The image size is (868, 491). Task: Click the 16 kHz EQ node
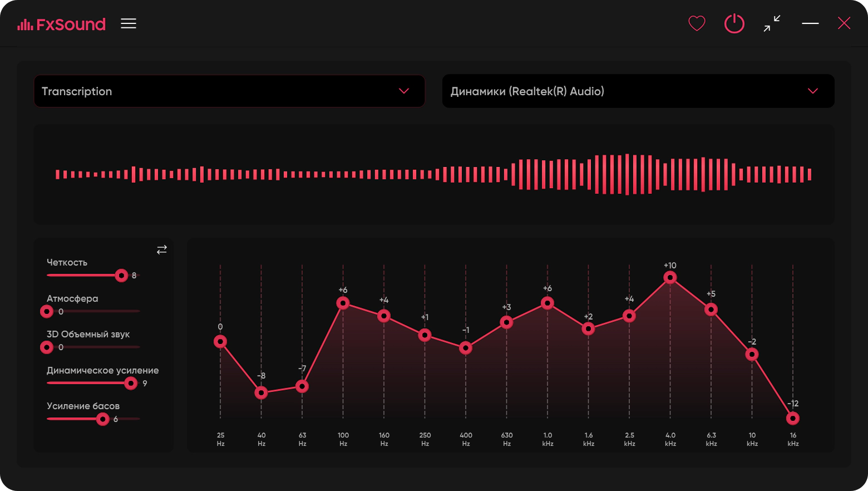click(x=793, y=418)
